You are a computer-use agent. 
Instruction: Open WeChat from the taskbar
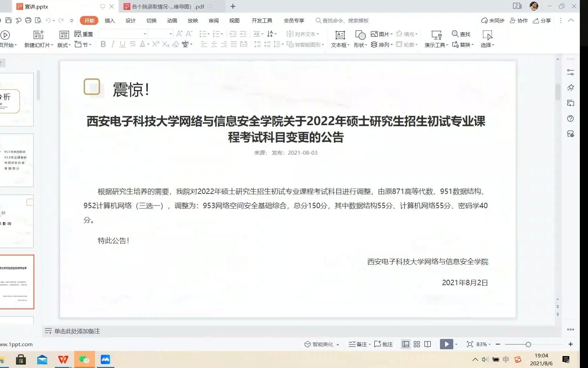(x=84, y=359)
